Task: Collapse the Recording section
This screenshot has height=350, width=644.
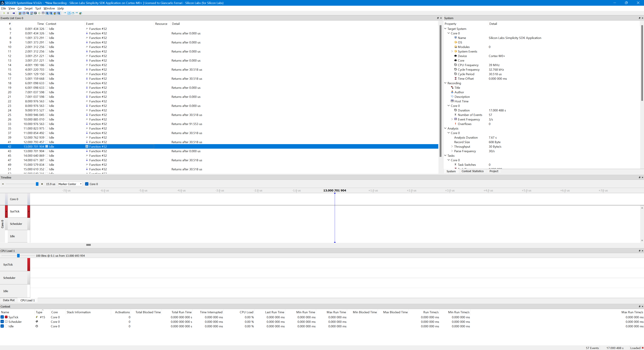Action: click(445, 83)
